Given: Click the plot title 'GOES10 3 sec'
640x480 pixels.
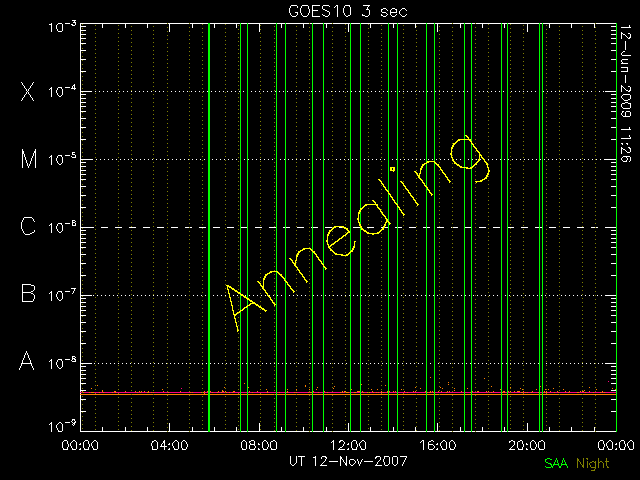Looking at the screenshot, I should 348,11.
